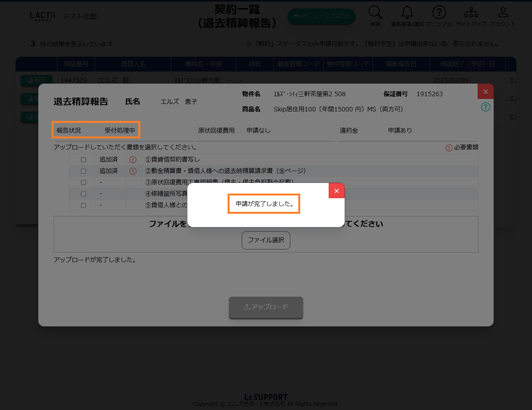
Task: Toggle the fifth document row checkbox
Action: pyautogui.click(x=84, y=205)
